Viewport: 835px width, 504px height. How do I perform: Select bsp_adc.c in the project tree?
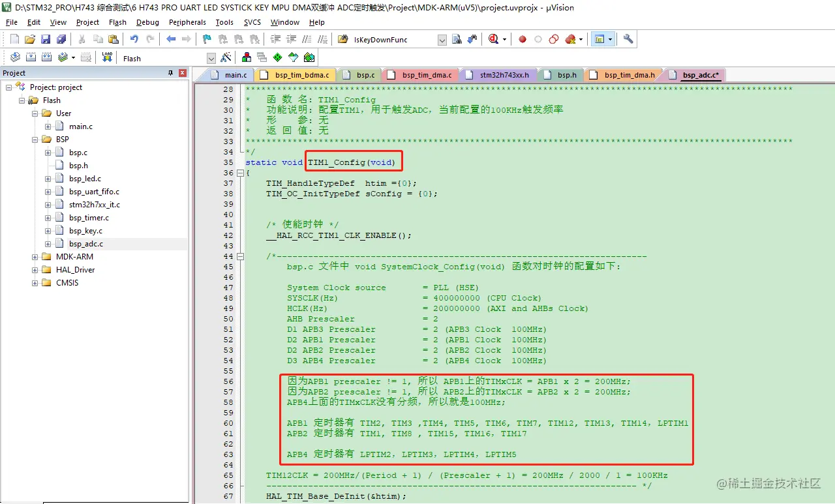click(85, 244)
